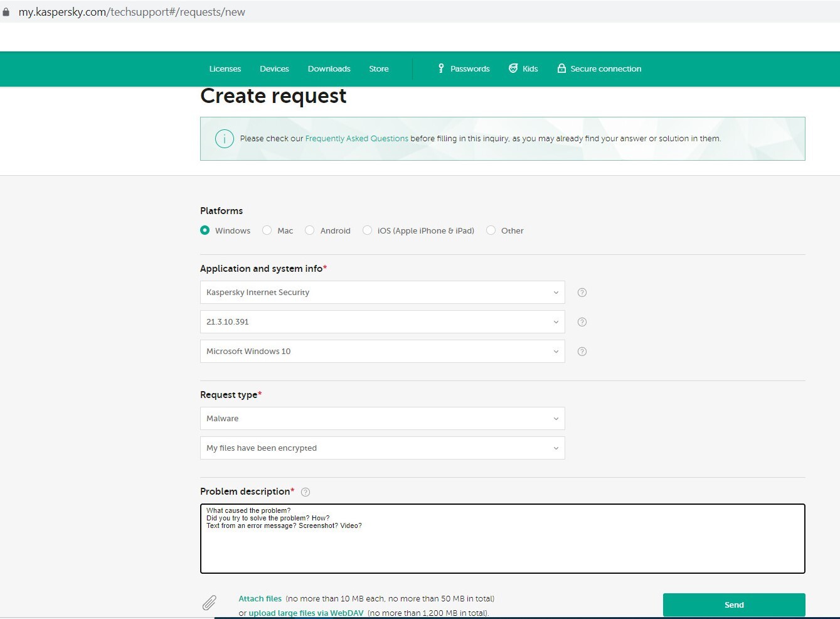The width and height of the screenshot is (840, 619).
Task: Choose iOS (Apple iPhone & iPad) platform
Action: tap(368, 230)
